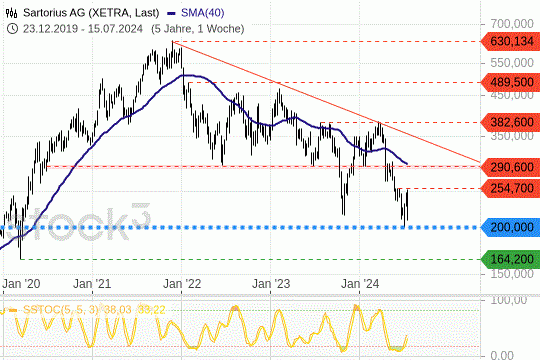Click the 100,00 stochastic axis value
This screenshot has height=360, width=540.
coord(508,300)
